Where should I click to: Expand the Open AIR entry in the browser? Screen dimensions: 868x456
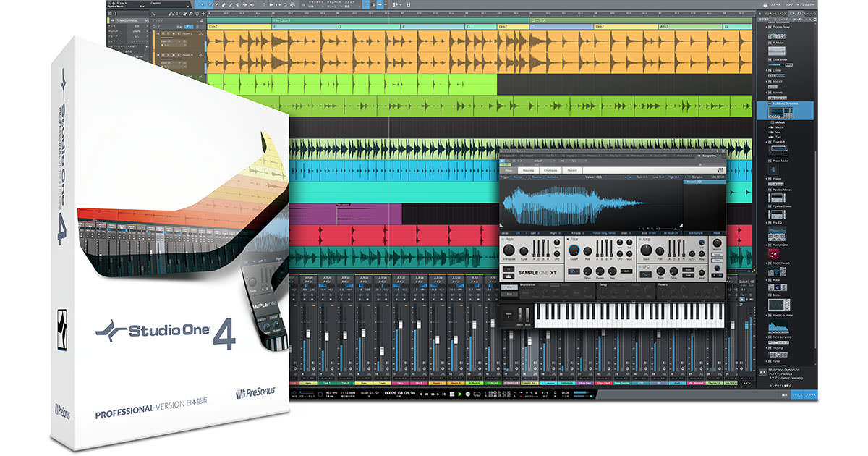[765, 139]
